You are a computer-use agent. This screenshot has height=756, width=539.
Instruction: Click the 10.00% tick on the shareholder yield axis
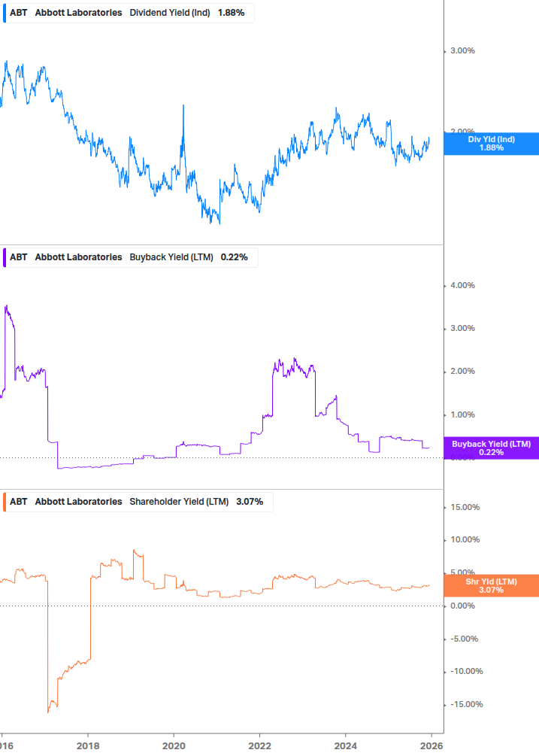465,539
